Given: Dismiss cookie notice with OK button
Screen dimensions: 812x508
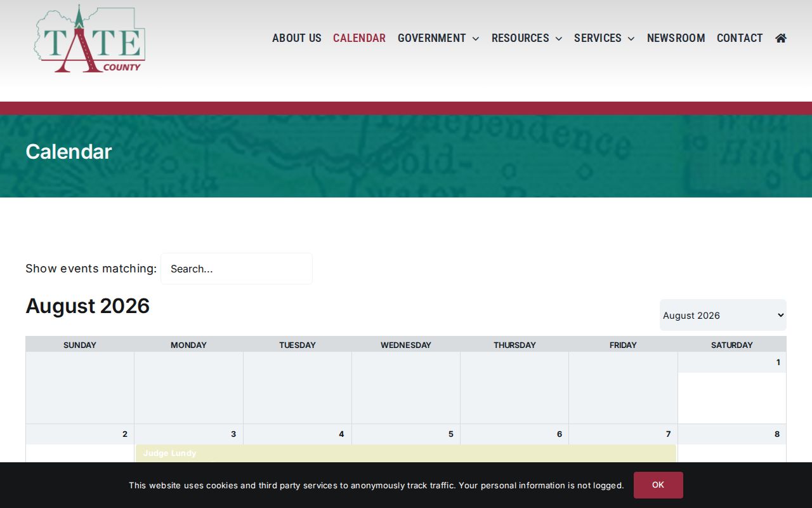Looking at the screenshot, I should point(658,485).
